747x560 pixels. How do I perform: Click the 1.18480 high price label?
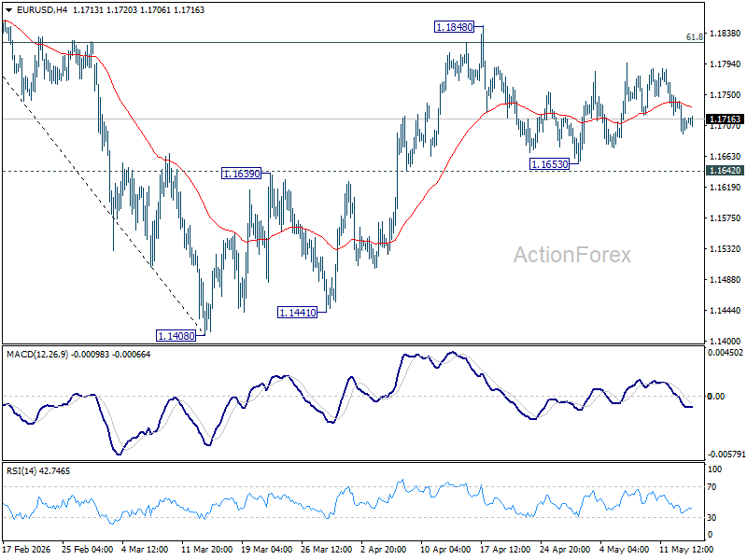455,27
